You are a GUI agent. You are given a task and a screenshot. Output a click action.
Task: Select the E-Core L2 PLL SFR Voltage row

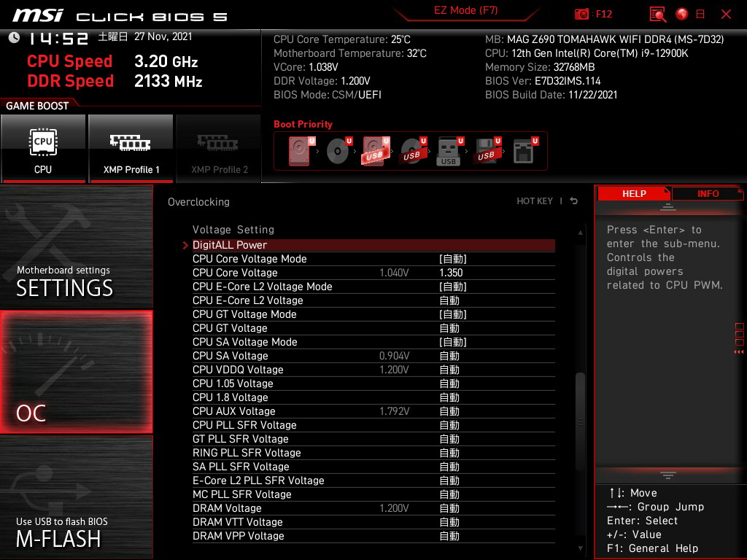click(x=373, y=481)
